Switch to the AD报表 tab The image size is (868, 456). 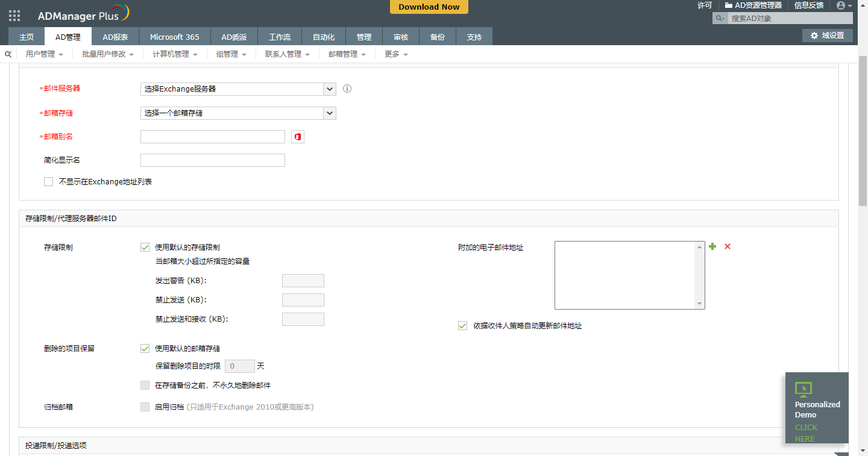coord(115,37)
